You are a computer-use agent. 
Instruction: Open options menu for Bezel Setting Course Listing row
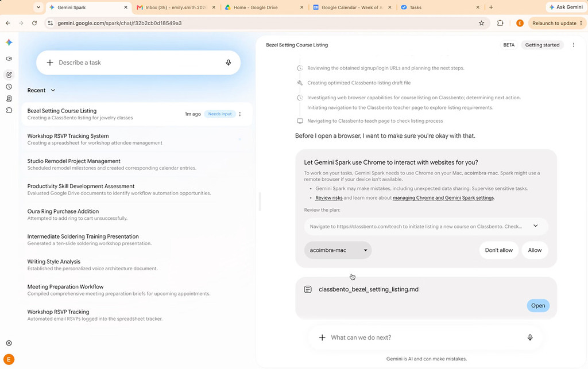[x=240, y=114]
